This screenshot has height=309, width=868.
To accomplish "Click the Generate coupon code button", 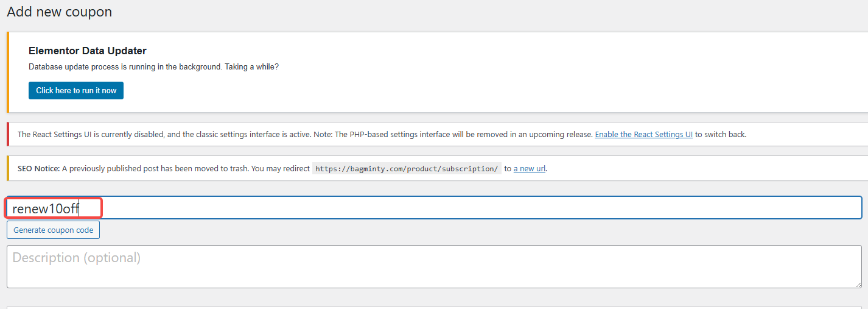I will tap(54, 230).
